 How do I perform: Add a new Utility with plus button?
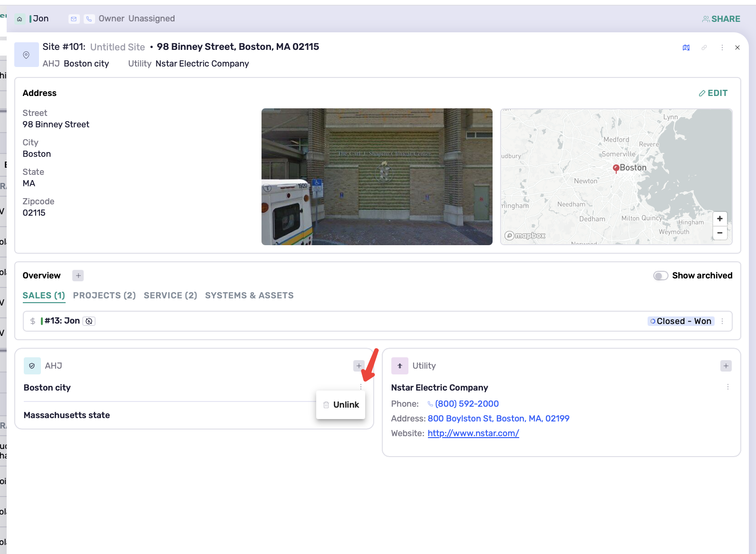tap(726, 366)
